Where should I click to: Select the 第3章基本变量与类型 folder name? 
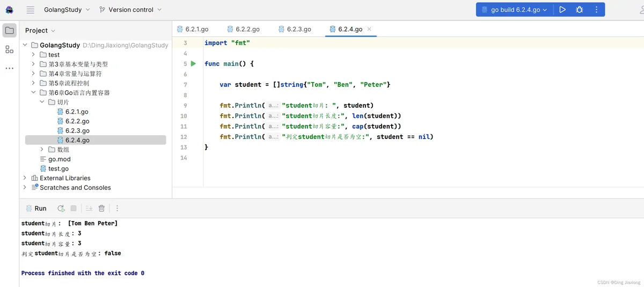point(78,64)
